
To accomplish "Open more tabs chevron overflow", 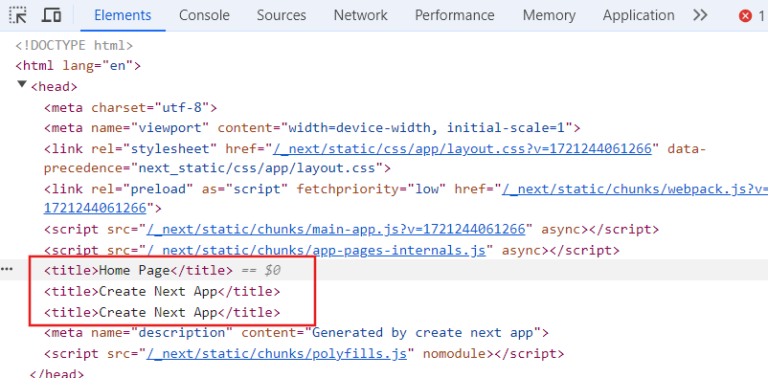I will click(700, 15).
